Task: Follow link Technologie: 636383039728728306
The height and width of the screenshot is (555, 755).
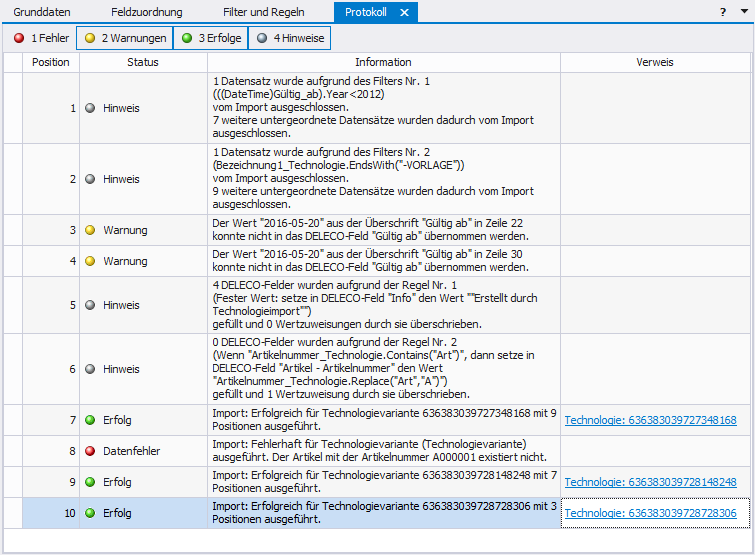Action: pos(650,513)
